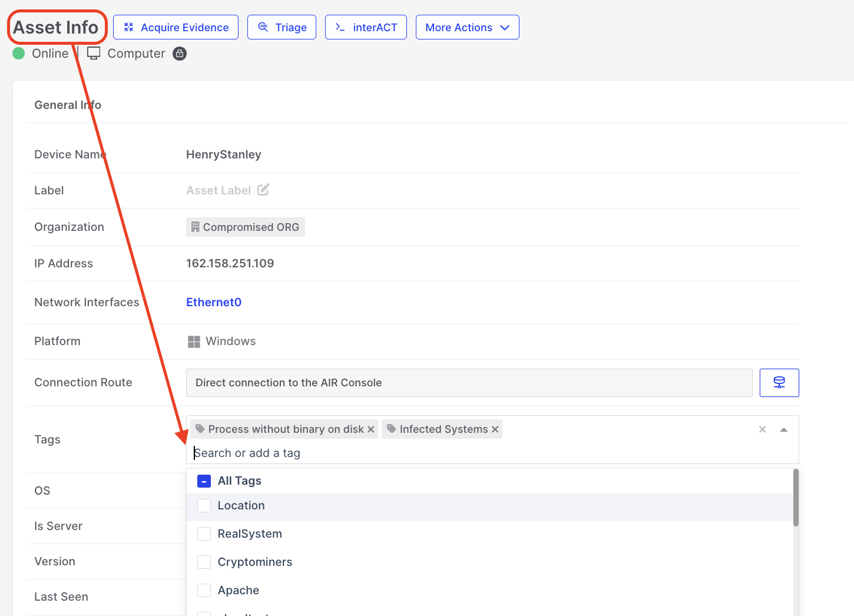Open the Triage action

point(282,28)
